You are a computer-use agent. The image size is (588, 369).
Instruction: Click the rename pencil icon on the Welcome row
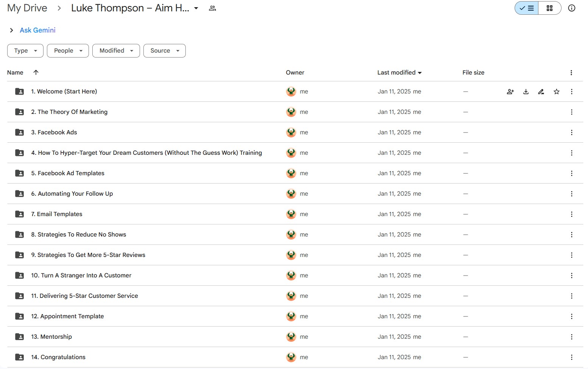pyautogui.click(x=541, y=92)
